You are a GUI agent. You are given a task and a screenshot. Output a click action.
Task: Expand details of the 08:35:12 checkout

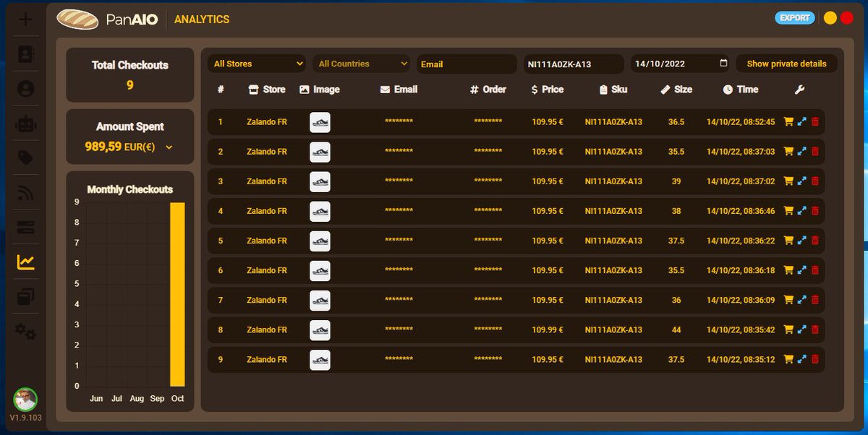tap(801, 359)
